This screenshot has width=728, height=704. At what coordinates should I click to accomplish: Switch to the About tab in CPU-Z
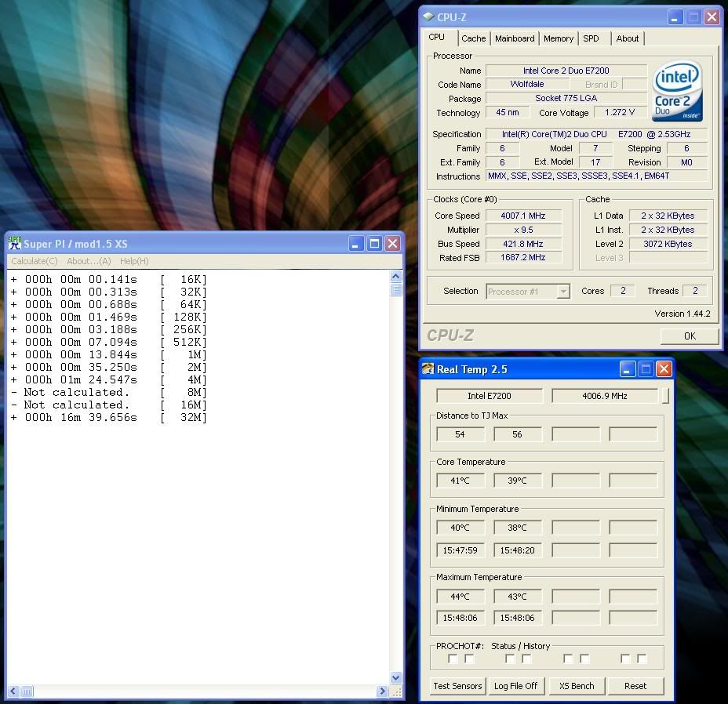click(x=628, y=38)
